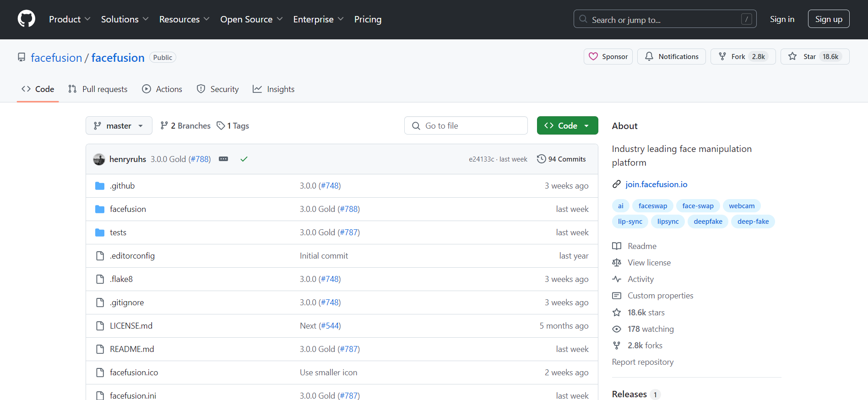868x400 pixels.
Task: Open the master branch selector
Action: pyautogui.click(x=119, y=125)
